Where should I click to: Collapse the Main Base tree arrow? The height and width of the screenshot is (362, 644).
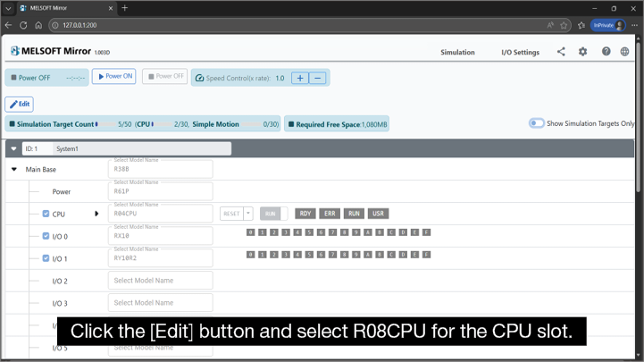pyautogui.click(x=14, y=169)
